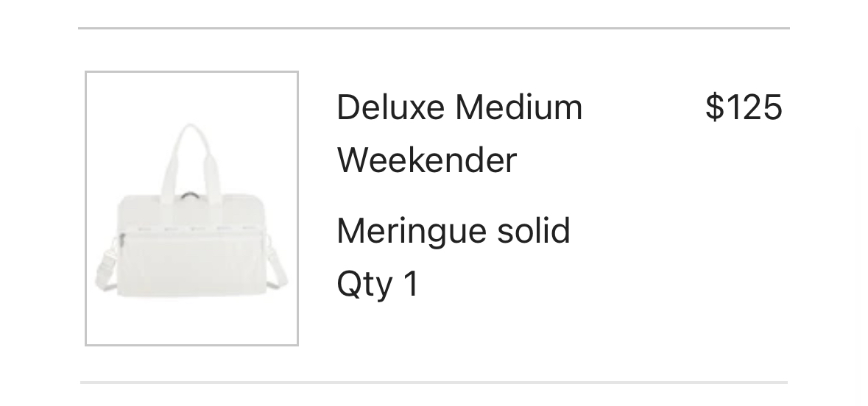Click the Meringue solid color text
Viewport: 868px width, 406px height.
tap(454, 231)
